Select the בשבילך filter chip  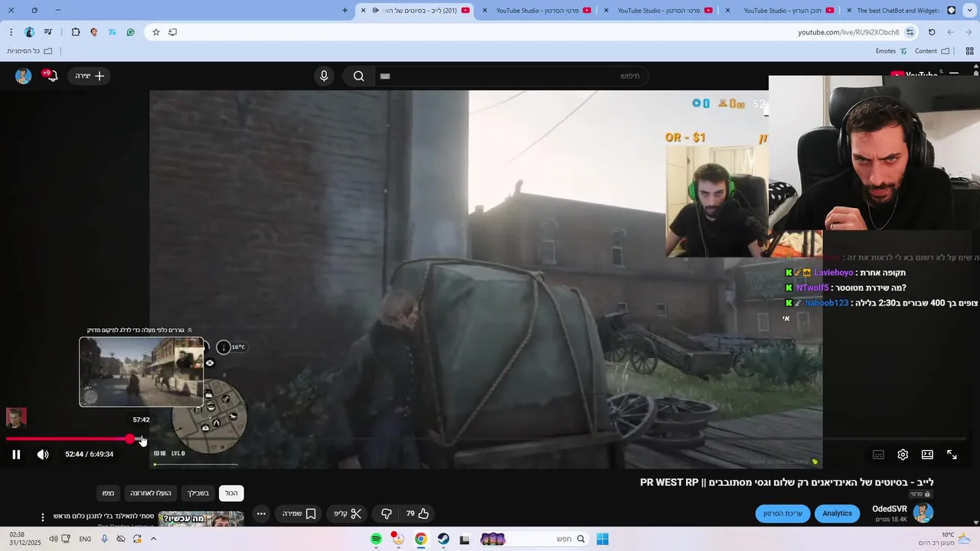pyautogui.click(x=199, y=493)
